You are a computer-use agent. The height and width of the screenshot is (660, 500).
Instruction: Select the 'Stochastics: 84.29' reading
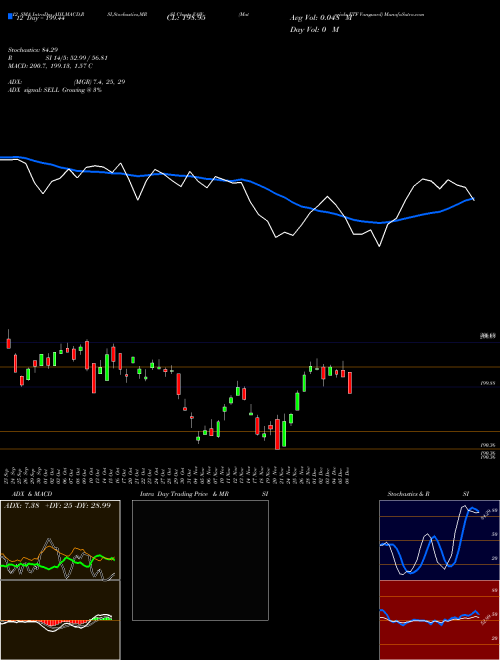click(x=33, y=50)
